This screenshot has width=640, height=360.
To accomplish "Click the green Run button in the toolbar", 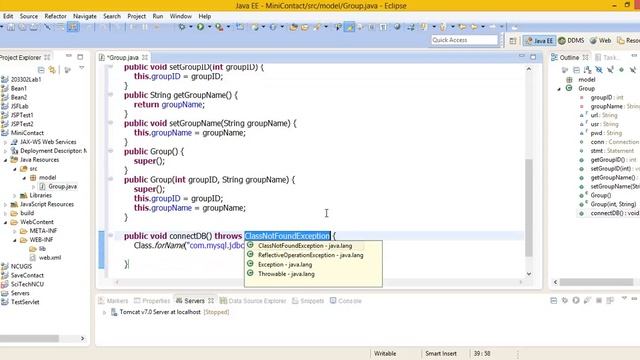I will point(200,27).
